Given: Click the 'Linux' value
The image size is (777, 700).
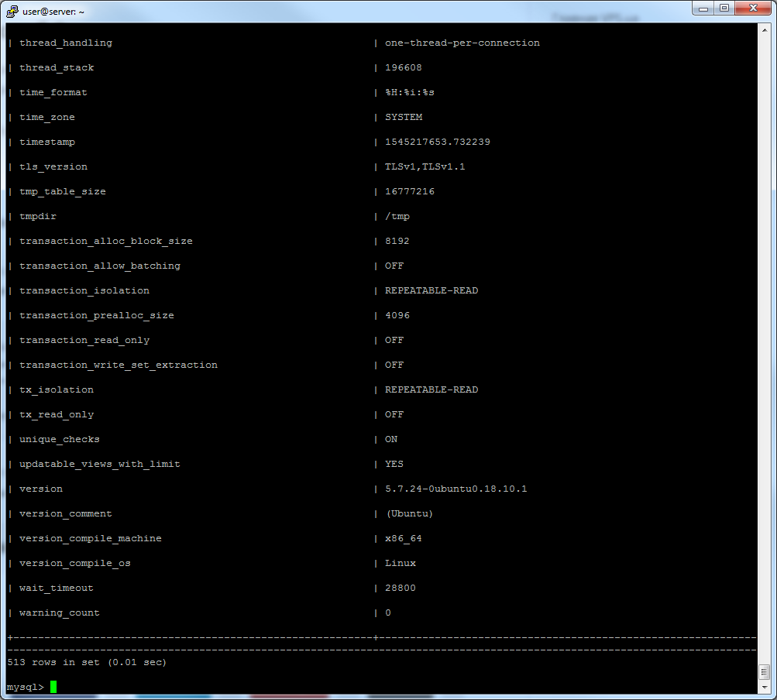Looking at the screenshot, I should (401, 563).
